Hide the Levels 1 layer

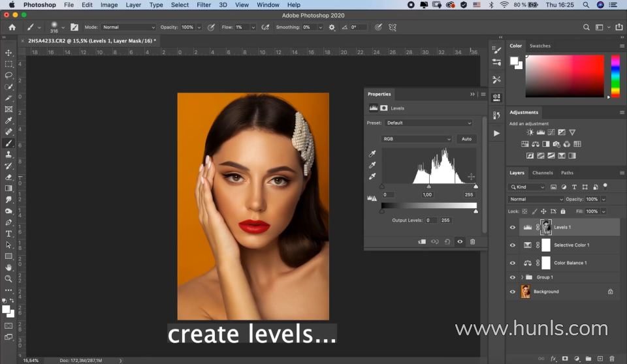click(512, 227)
